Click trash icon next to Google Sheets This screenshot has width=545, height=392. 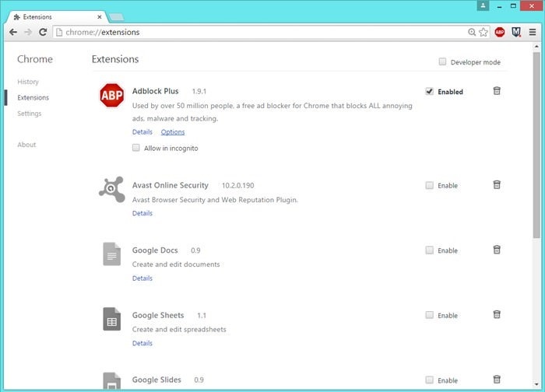(497, 315)
